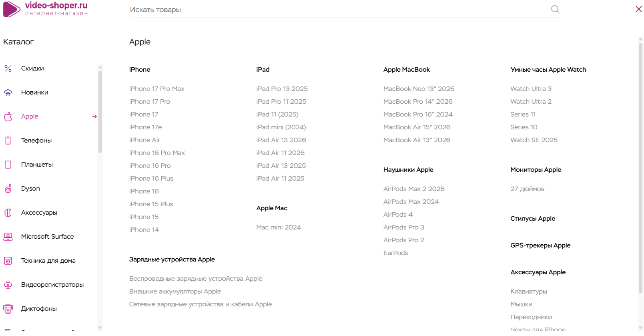Screen dimensions: 644x336
Task: Click the Планшеты tablet icon
Action: pos(8,165)
